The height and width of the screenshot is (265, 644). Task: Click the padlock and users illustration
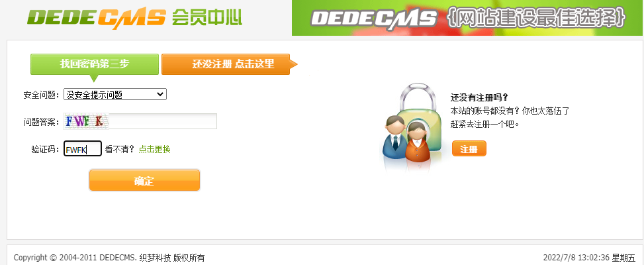point(412,127)
